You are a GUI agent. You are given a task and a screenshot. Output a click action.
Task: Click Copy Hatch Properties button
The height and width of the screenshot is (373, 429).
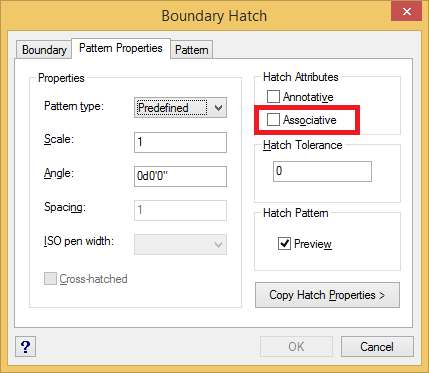click(327, 295)
